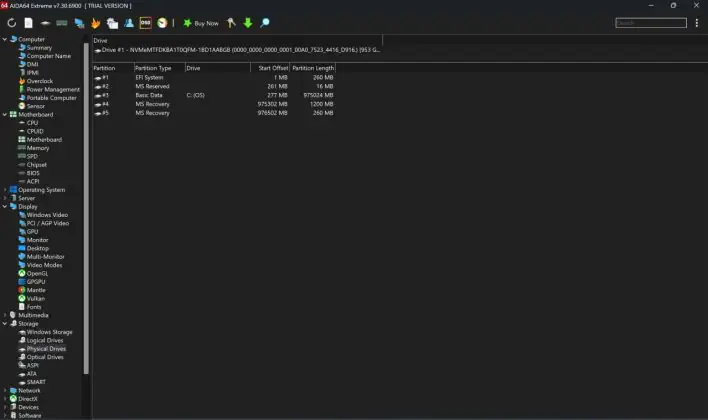Click the magnifier search toolbar icon
Image resolution: width=708 pixels, height=420 pixels.
pyautogui.click(x=265, y=23)
